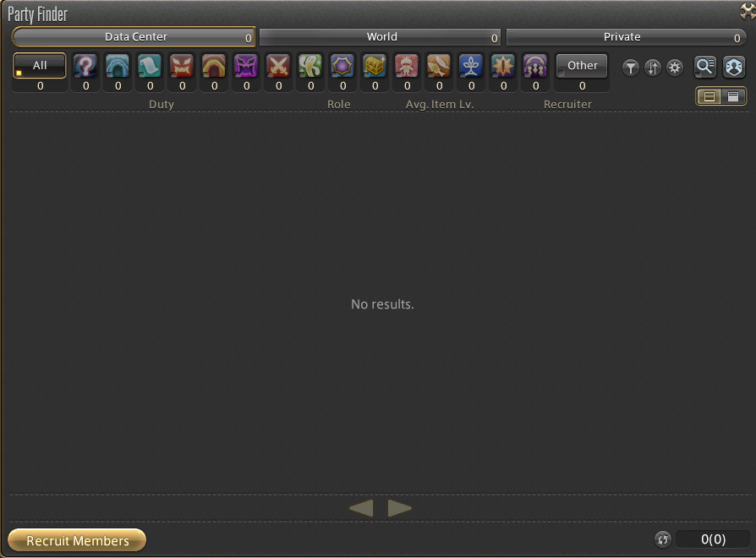The width and height of the screenshot is (756, 558).
Task: Select the Hunt red figure category
Action: pos(407,66)
